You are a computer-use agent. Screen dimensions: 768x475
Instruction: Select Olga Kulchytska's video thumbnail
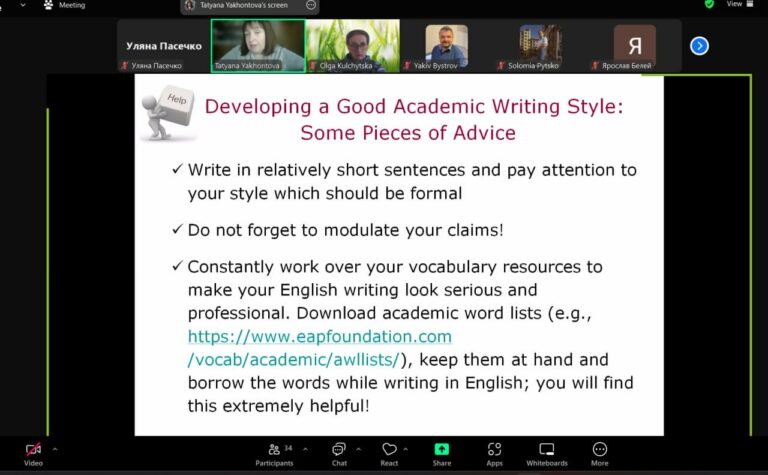click(353, 46)
